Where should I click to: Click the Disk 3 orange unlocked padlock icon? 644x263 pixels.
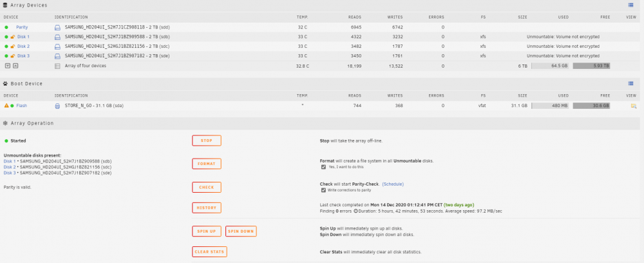pos(12,56)
